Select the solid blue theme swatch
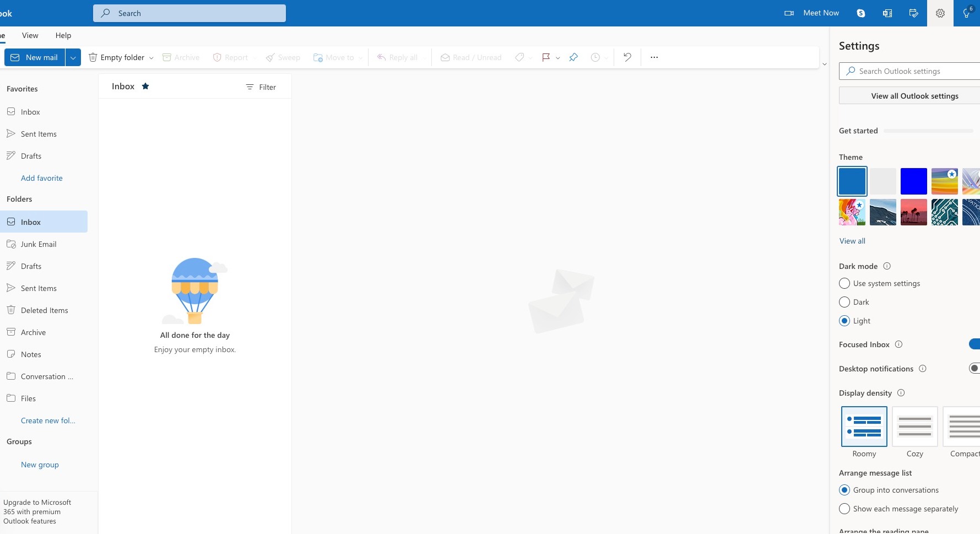The image size is (980, 534). (x=852, y=181)
